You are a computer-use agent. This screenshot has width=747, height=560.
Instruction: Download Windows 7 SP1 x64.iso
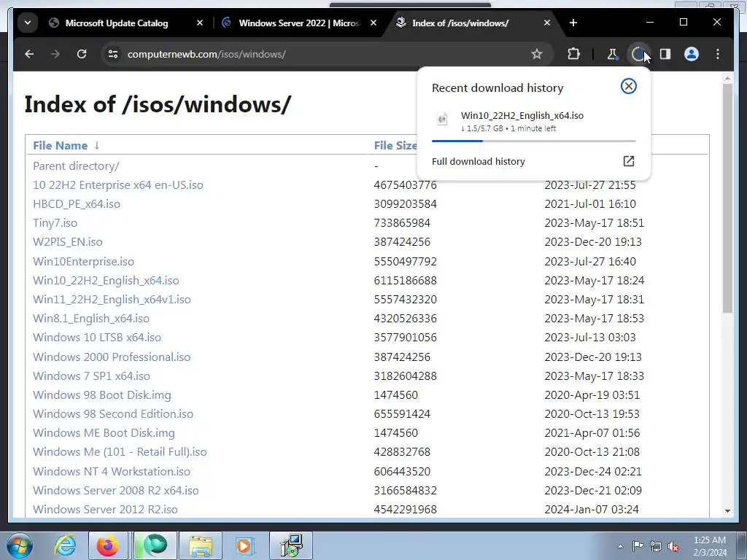(91, 376)
